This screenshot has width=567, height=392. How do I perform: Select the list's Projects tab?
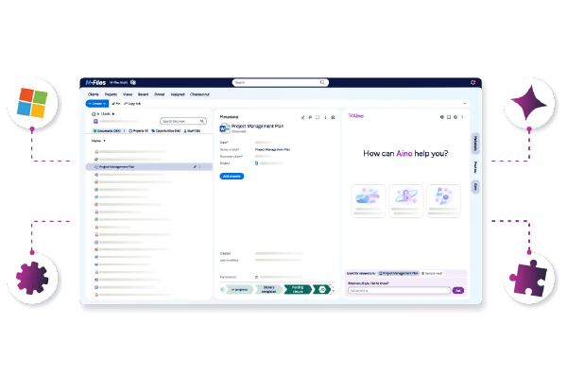point(139,130)
